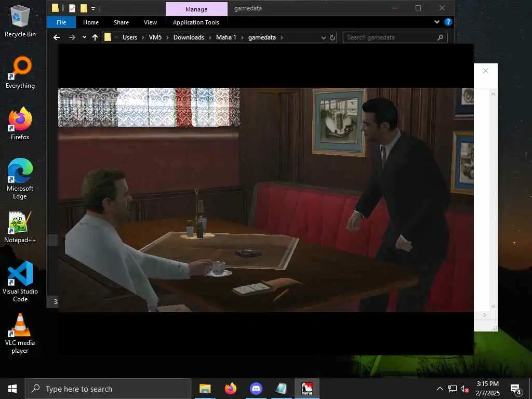The height and width of the screenshot is (399, 532).
Task: Click chevron after Mafia 1 in address bar
Action: (242, 37)
